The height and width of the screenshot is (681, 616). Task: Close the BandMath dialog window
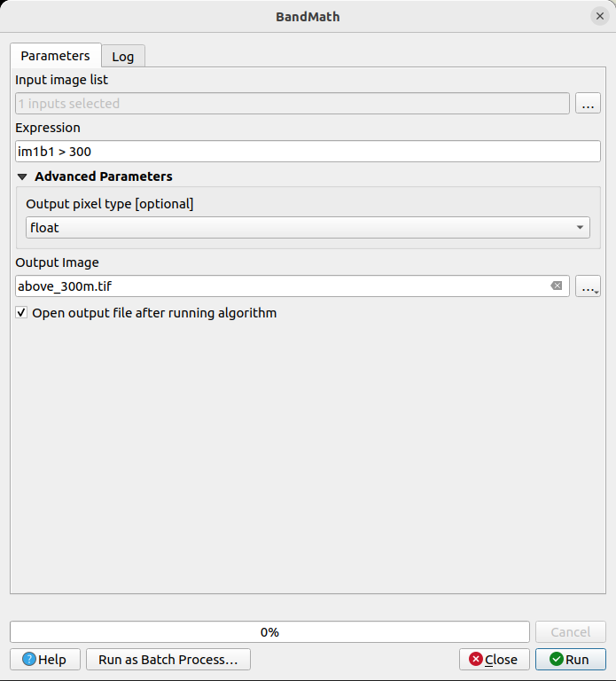click(600, 16)
